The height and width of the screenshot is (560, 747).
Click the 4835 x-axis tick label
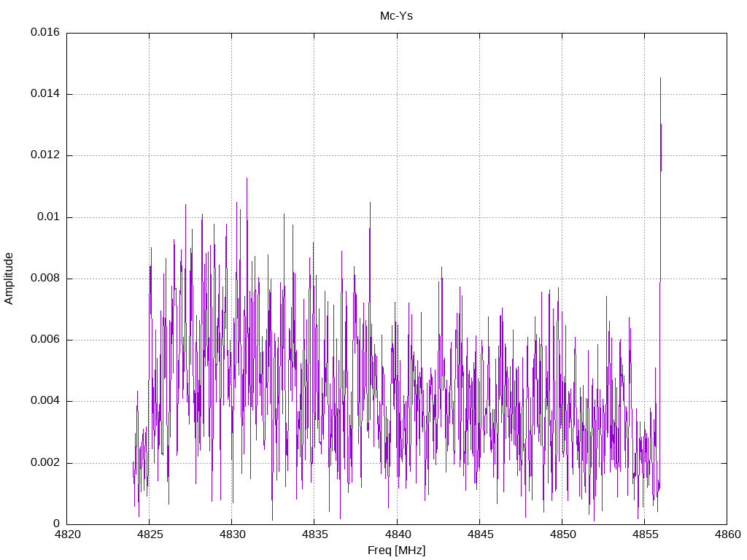point(314,534)
